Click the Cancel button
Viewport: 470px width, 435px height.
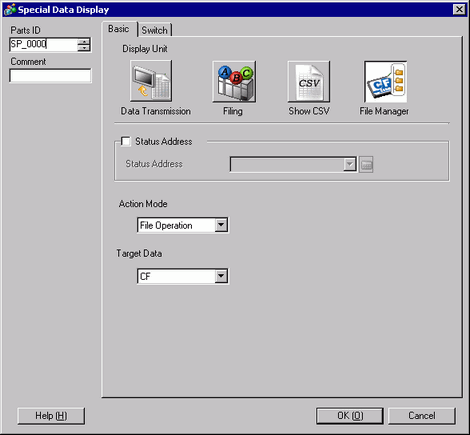point(422,416)
